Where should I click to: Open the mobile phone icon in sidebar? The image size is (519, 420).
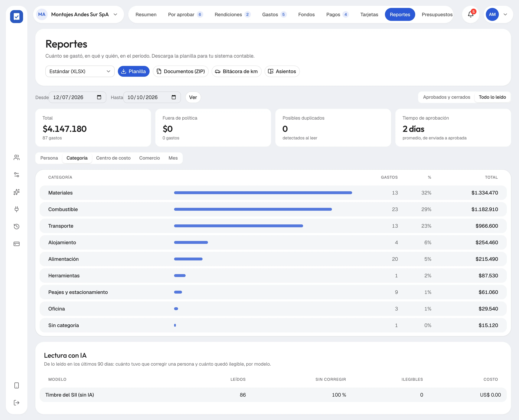16,385
